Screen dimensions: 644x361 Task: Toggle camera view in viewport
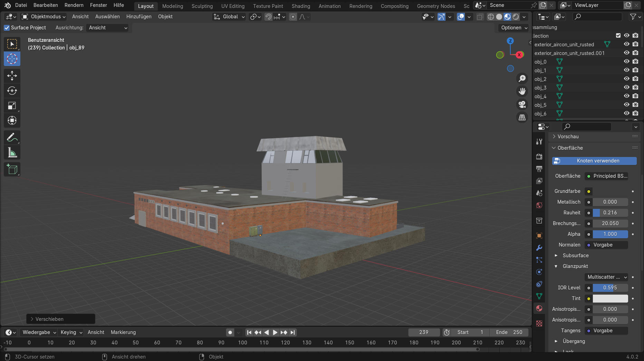(522, 104)
